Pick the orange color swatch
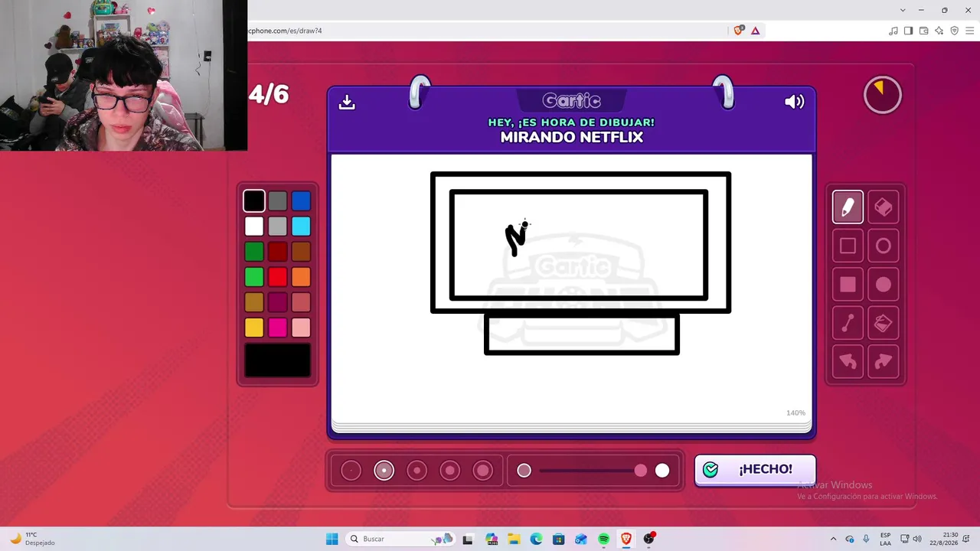Screen dimensions: 980x551 (301, 277)
